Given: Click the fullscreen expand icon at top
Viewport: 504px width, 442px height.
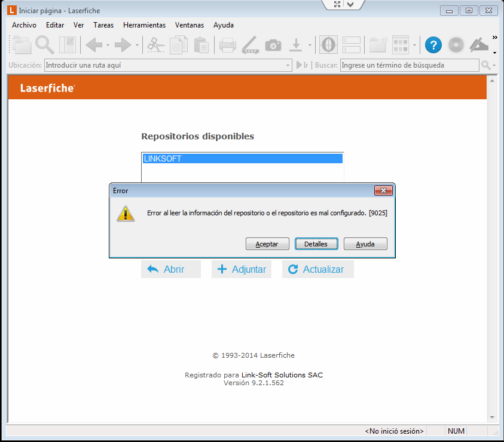Looking at the screenshot, I should tap(337, 4).
